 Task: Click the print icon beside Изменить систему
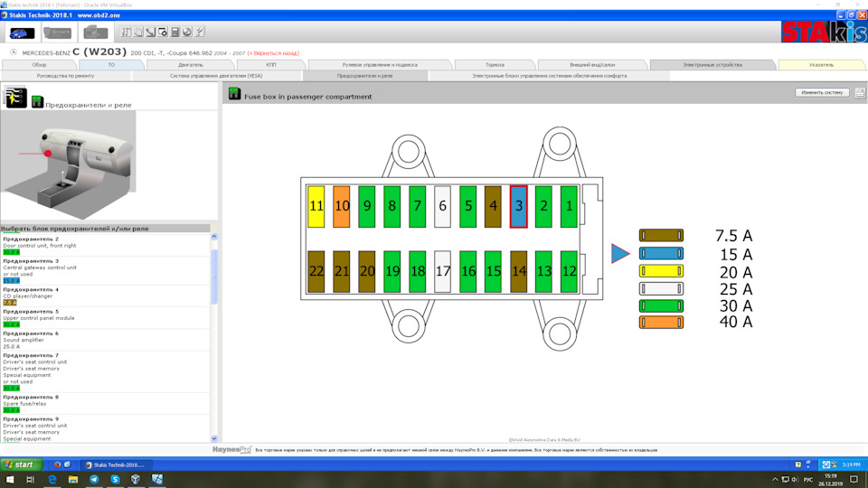pyautogui.click(x=860, y=93)
